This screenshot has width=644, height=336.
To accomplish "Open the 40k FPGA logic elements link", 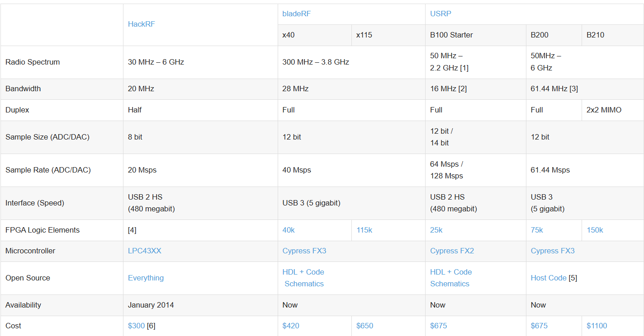I will [x=289, y=230].
